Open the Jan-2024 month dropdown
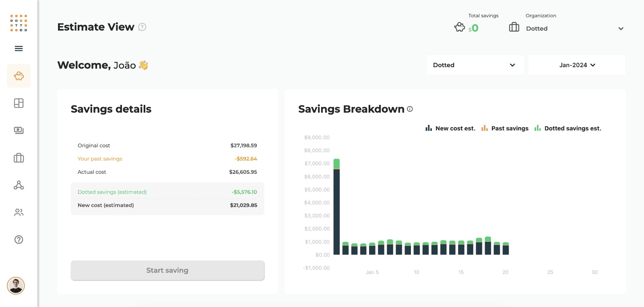This screenshot has width=644, height=307. click(577, 65)
